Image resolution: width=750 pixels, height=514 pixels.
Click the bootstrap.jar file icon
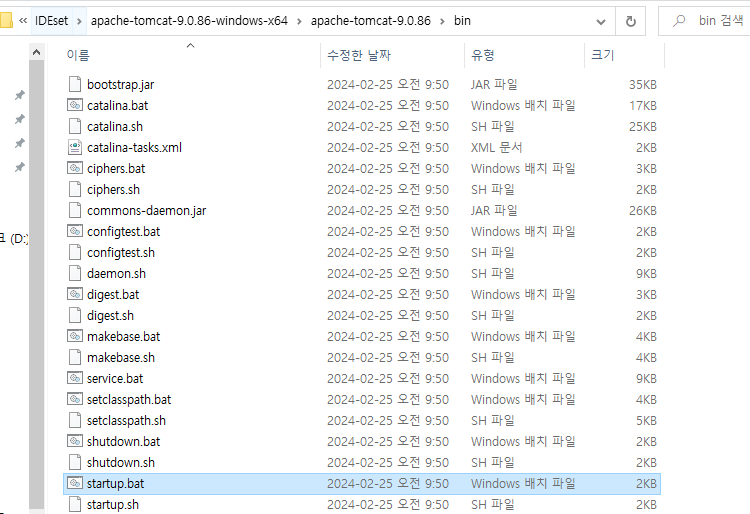75,84
